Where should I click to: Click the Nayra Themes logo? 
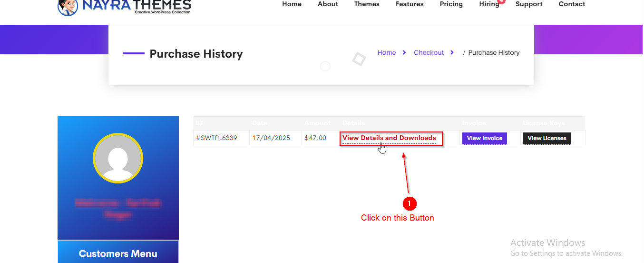tap(124, 6)
